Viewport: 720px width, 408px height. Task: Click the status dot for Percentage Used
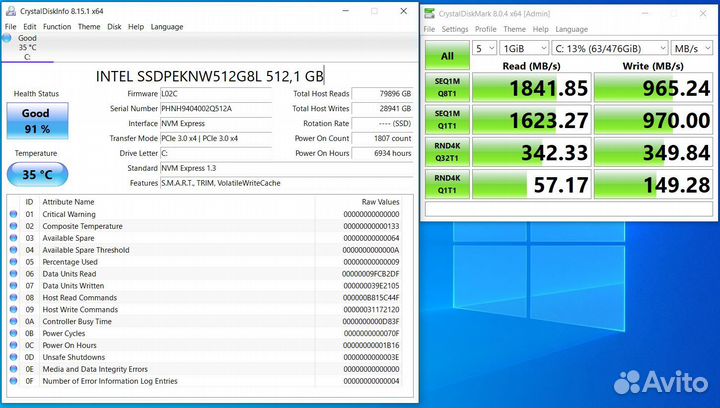pyautogui.click(x=13, y=262)
